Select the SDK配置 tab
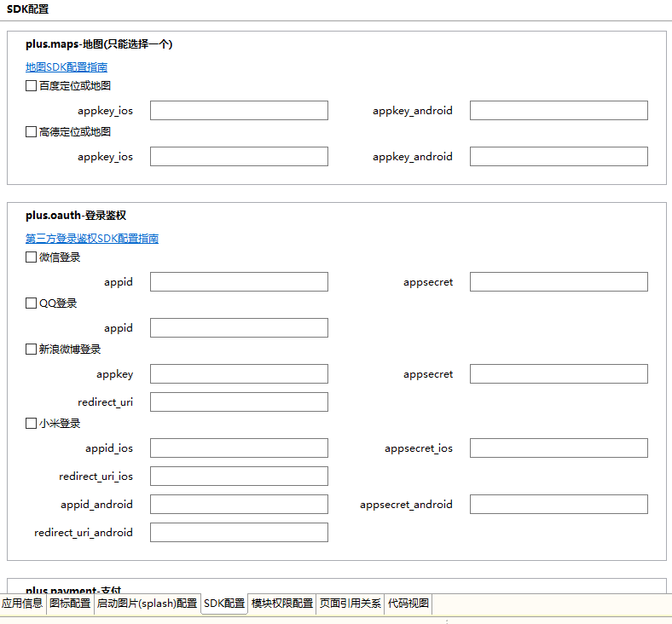The width and height of the screenshot is (672, 624). (x=224, y=604)
